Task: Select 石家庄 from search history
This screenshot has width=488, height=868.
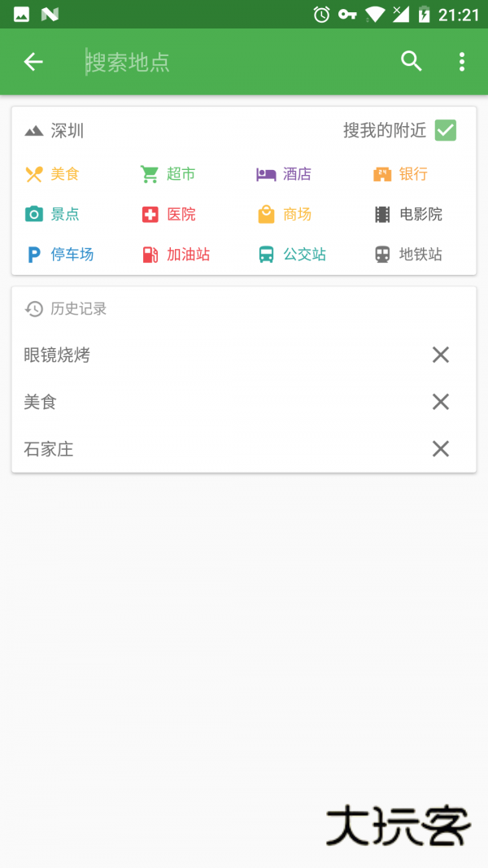Action: point(48,448)
